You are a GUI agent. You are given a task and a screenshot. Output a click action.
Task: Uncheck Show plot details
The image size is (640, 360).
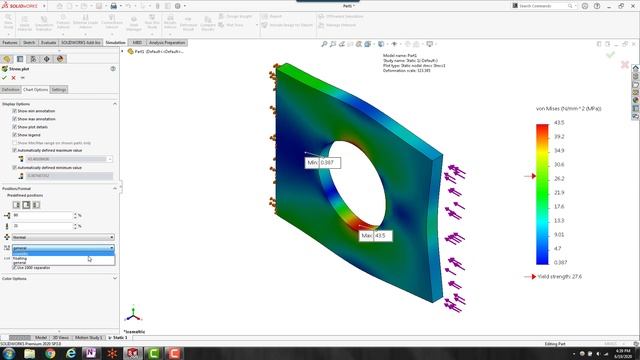[15, 127]
